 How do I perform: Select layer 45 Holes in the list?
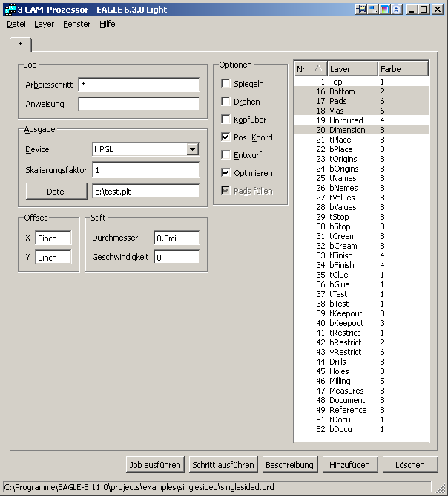[361, 371]
